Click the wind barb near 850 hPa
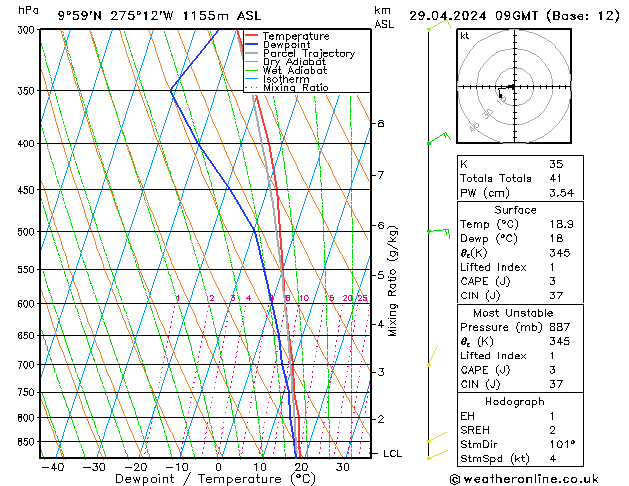629x486 pixels. click(435, 439)
